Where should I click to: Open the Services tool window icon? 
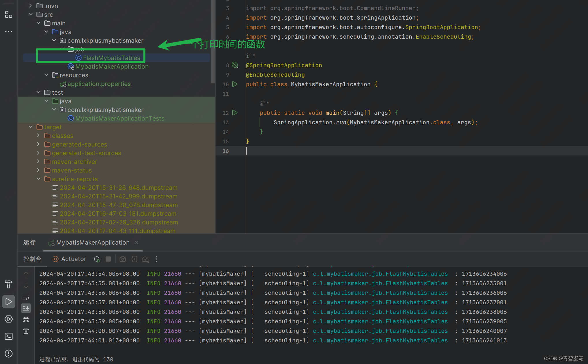[9, 319]
